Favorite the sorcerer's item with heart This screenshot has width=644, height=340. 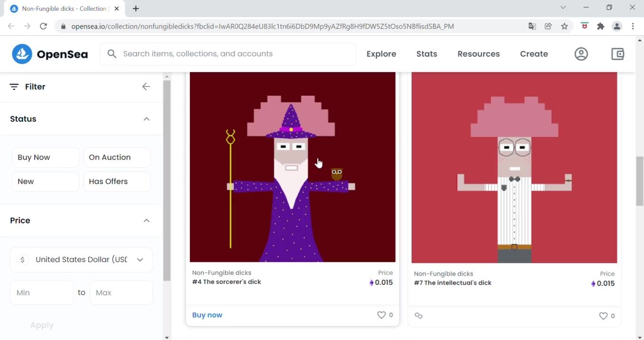coord(381,315)
